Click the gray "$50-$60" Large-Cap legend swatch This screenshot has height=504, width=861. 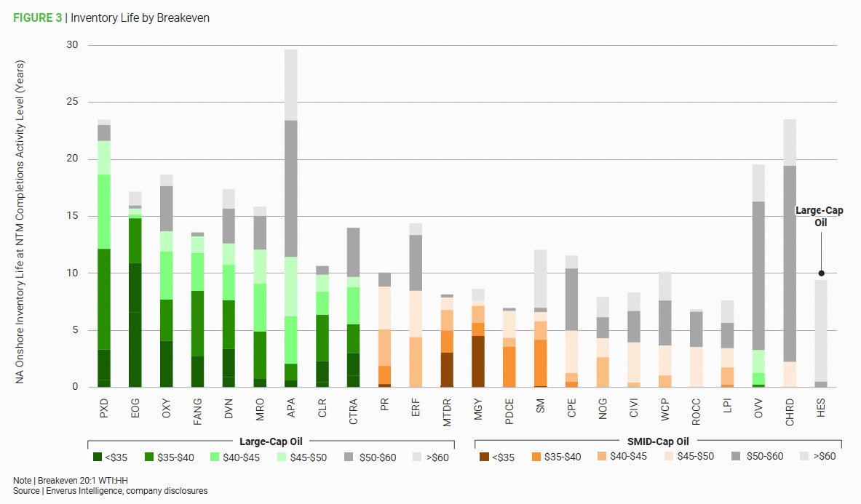(x=350, y=456)
